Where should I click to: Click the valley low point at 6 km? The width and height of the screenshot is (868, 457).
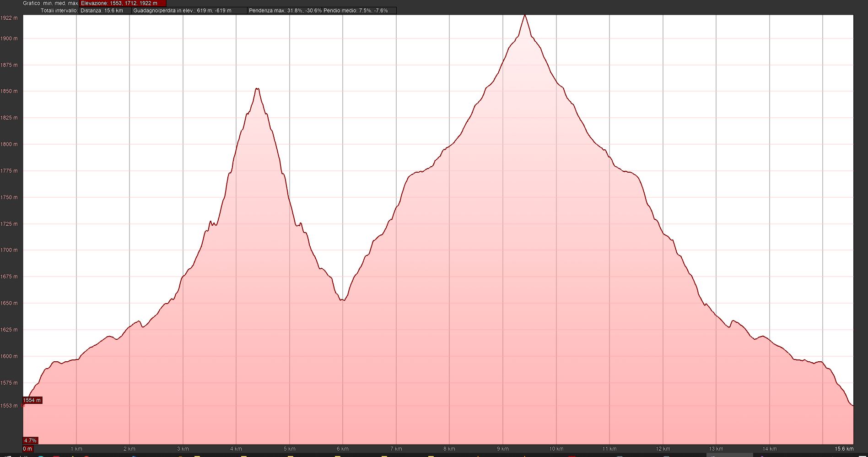(x=343, y=300)
